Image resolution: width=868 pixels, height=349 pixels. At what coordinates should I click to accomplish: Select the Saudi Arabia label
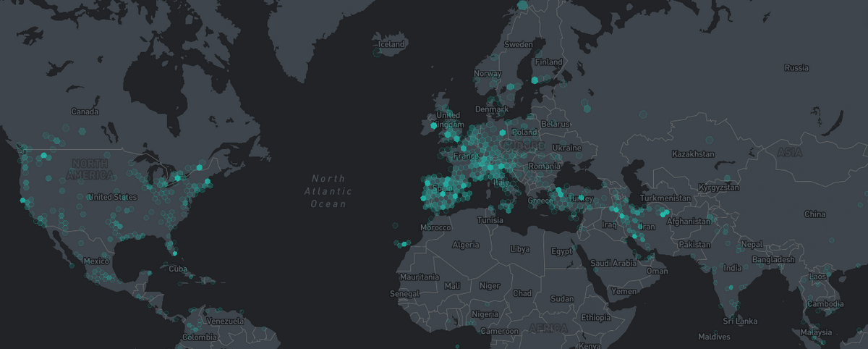tap(612, 263)
